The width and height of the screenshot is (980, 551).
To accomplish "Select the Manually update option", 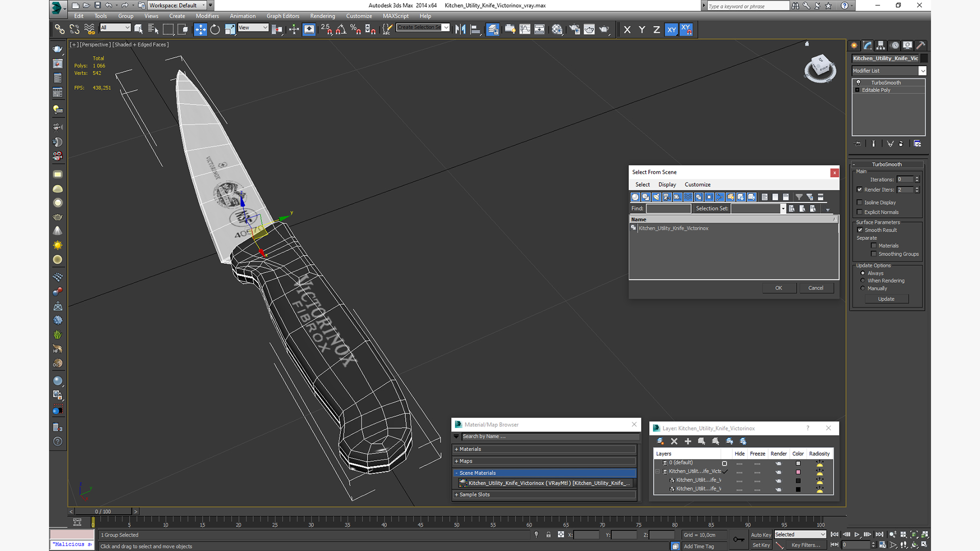I will tap(863, 288).
